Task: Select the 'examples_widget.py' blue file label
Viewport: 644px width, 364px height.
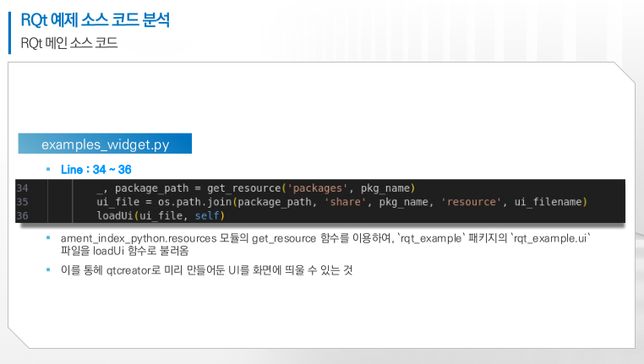Action: 105,144
